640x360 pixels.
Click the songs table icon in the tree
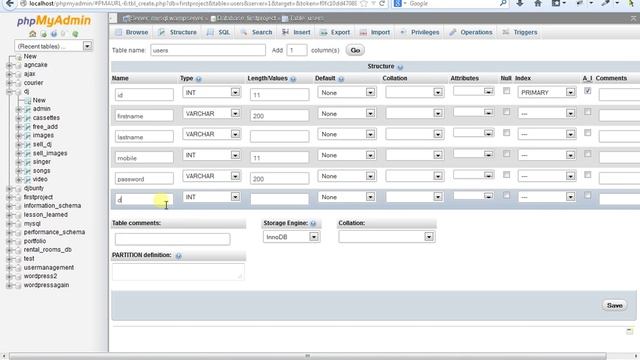coord(27,171)
